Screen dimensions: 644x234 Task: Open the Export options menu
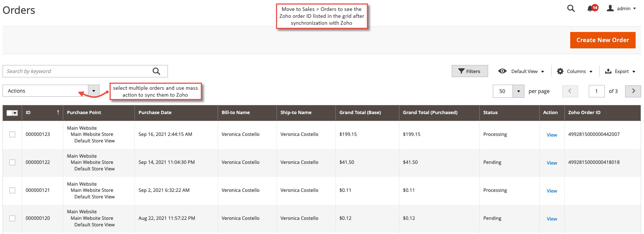(x=620, y=71)
